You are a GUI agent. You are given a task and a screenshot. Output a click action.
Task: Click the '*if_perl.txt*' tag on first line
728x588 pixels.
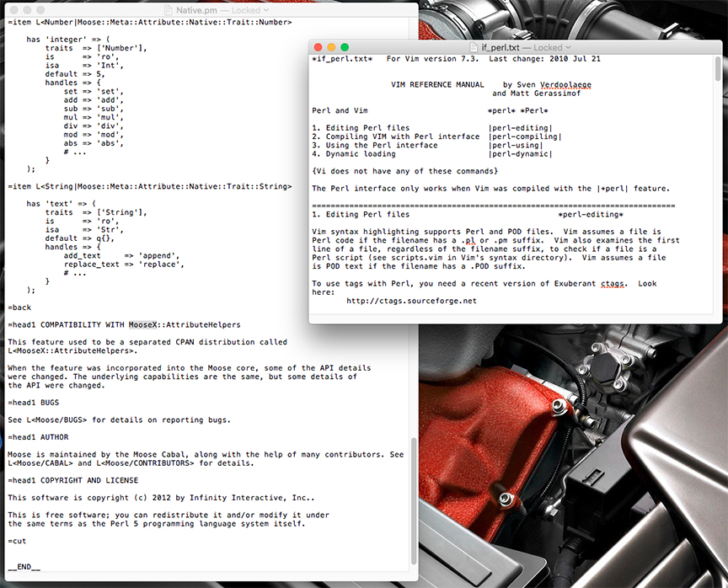click(342, 59)
